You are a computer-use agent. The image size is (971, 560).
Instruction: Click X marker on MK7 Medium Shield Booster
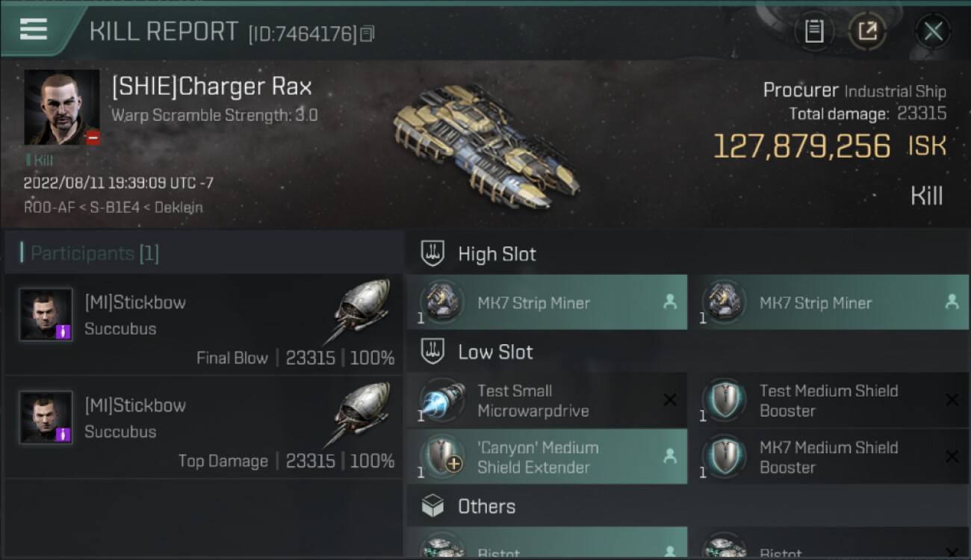952,456
